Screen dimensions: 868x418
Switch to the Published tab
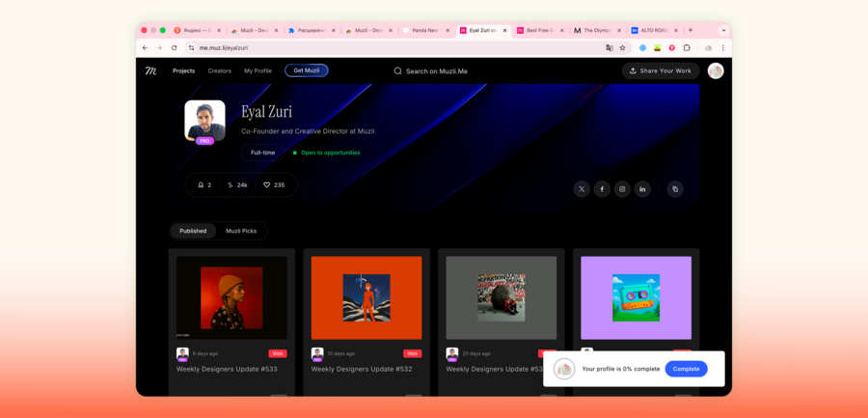(x=193, y=231)
